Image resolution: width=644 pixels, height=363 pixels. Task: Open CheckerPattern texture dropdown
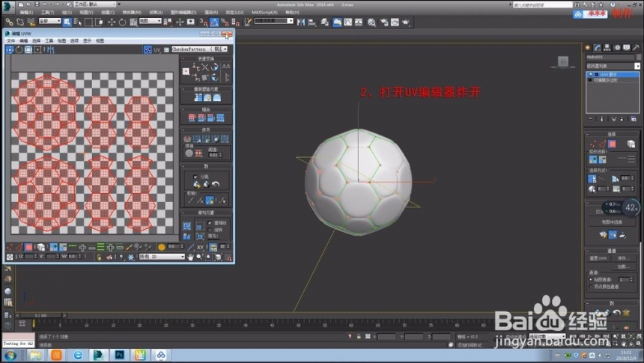200,49
